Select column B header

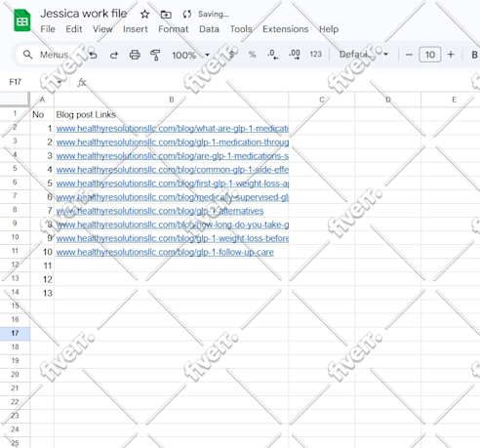172,100
